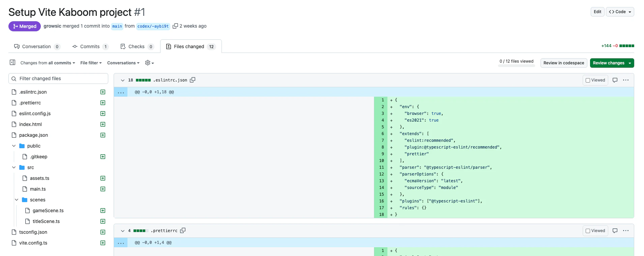Click the added-file icon beside index.html
Screen dimensions: 644x256
(103, 124)
